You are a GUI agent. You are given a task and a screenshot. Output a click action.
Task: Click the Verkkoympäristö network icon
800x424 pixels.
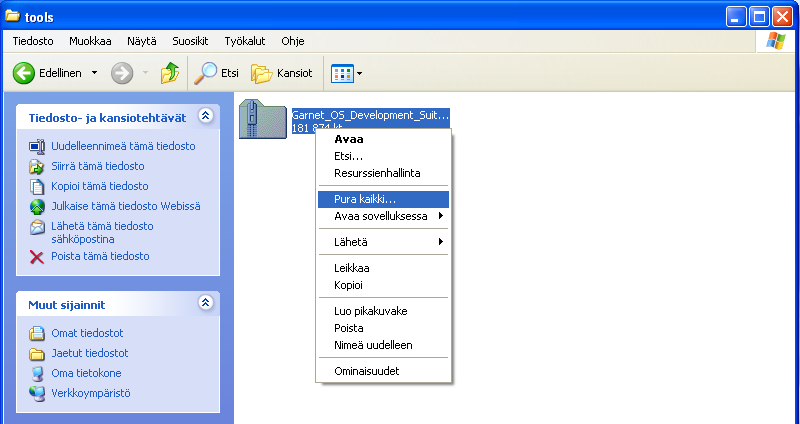click(37, 393)
